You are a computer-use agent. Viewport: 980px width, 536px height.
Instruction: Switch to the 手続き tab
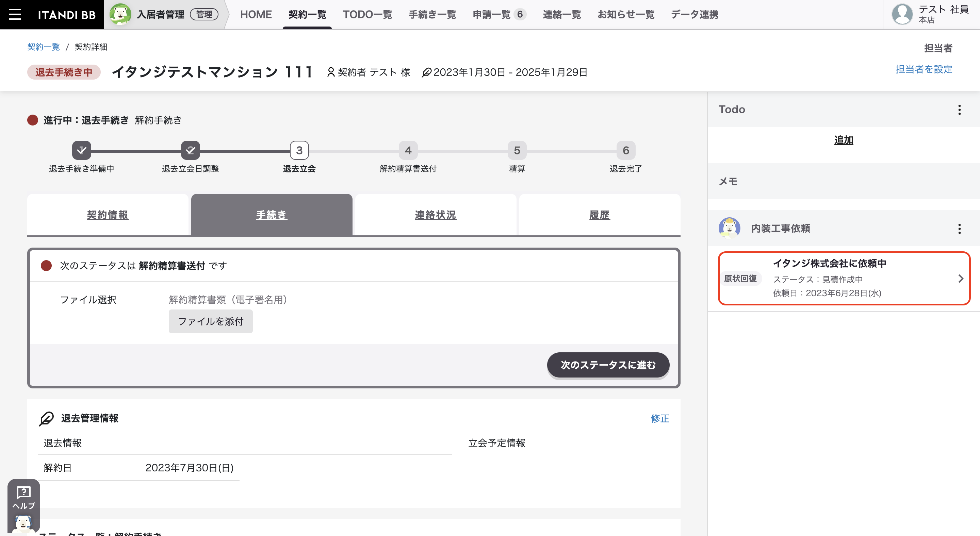[272, 215]
